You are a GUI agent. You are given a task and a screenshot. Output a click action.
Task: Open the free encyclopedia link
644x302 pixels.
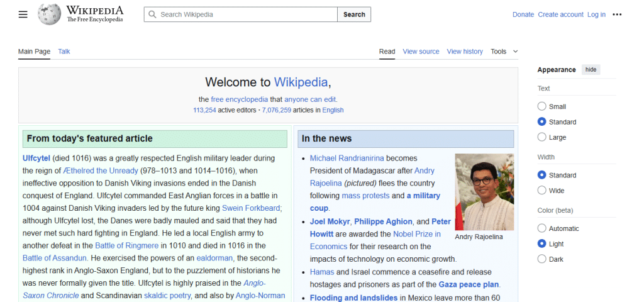pyautogui.click(x=240, y=99)
